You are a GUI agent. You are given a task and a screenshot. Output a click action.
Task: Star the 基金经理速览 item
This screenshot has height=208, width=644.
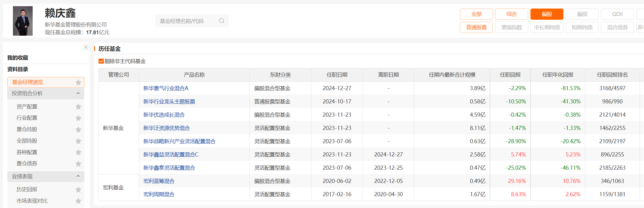tap(78, 82)
